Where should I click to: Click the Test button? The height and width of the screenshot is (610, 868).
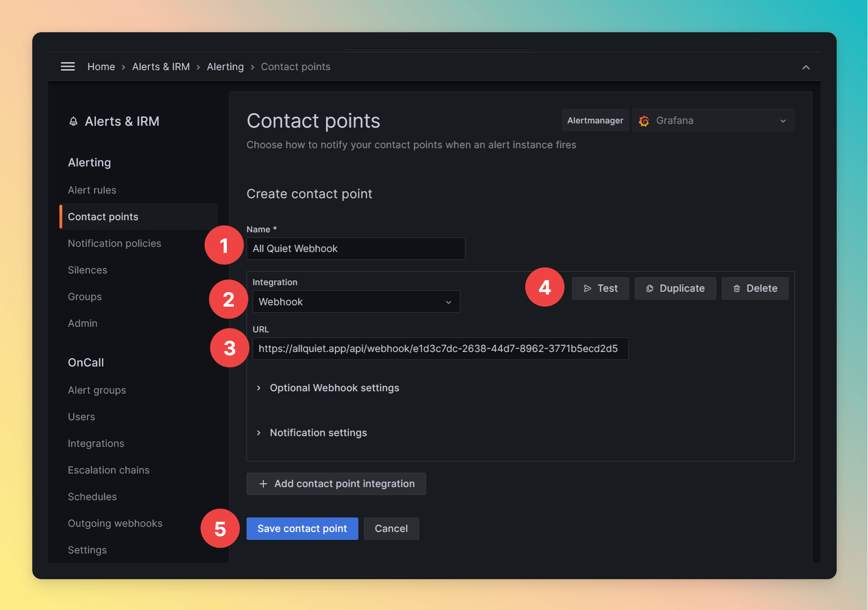pos(600,288)
